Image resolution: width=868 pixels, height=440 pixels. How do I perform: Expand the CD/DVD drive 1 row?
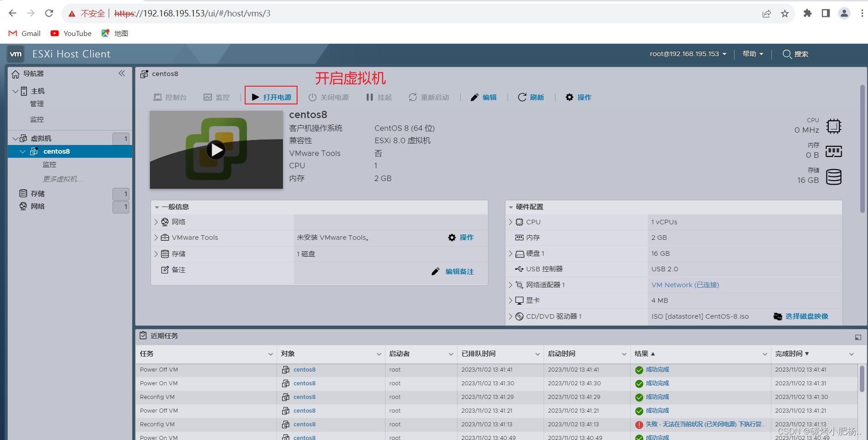[510, 316]
